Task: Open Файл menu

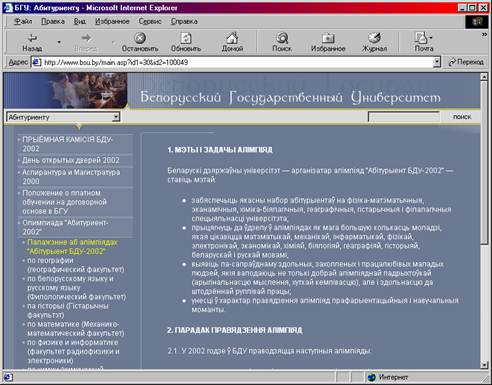Action: (x=23, y=21)
